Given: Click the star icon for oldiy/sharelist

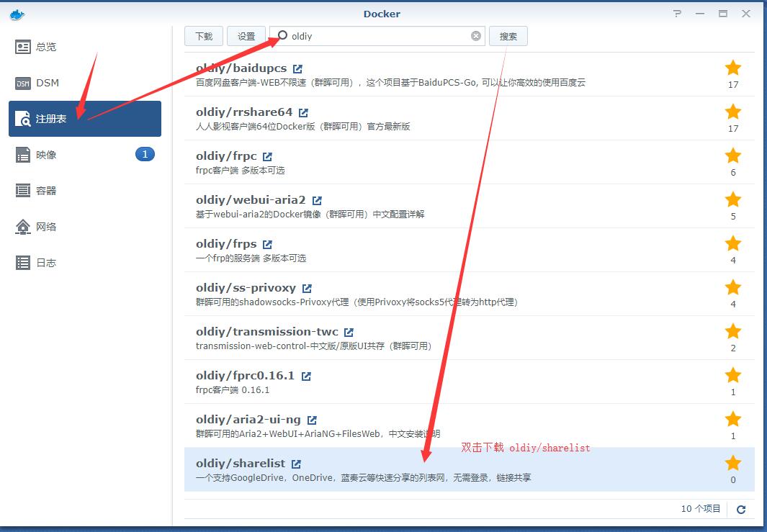Looking at the screenshot, I should (732, 463).
